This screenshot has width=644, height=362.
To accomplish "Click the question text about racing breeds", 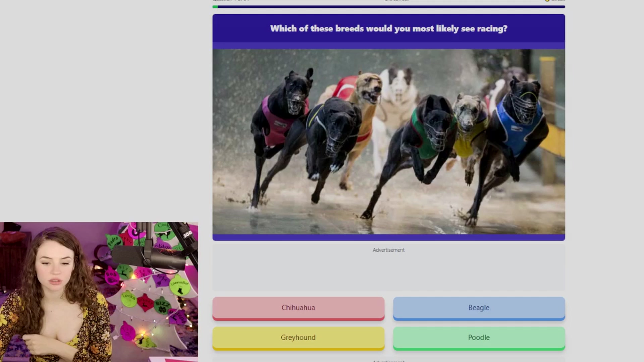I will point(388,28).
